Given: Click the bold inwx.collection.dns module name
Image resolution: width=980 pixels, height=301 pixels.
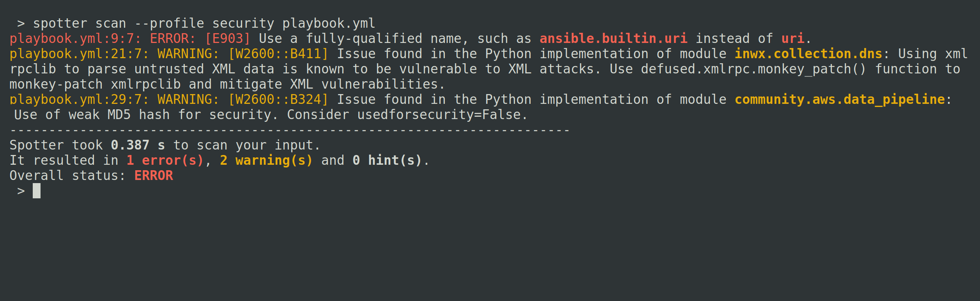Looking at the screenshot, I should (x=808, y=54).
